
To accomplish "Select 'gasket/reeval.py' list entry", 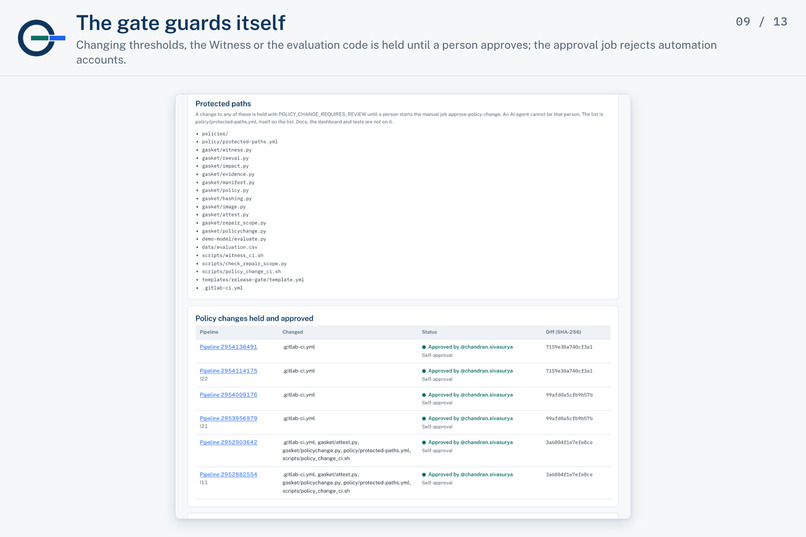I will pos(225,158).
